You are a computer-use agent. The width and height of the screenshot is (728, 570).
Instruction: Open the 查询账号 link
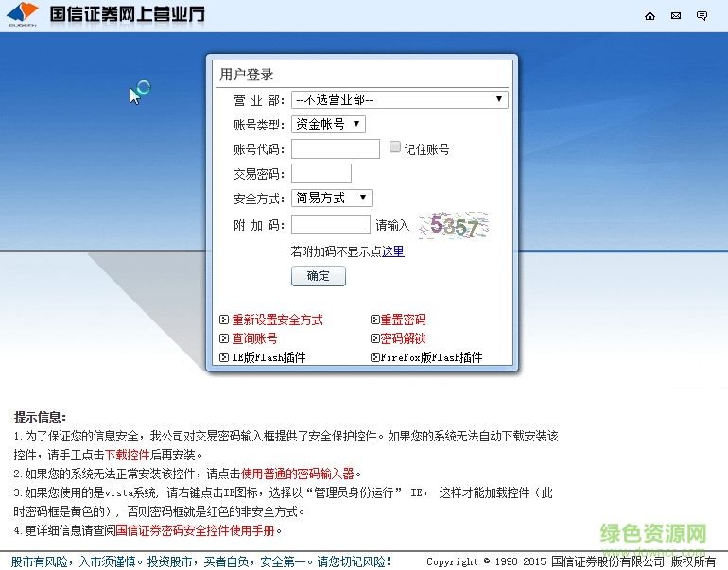254,338
